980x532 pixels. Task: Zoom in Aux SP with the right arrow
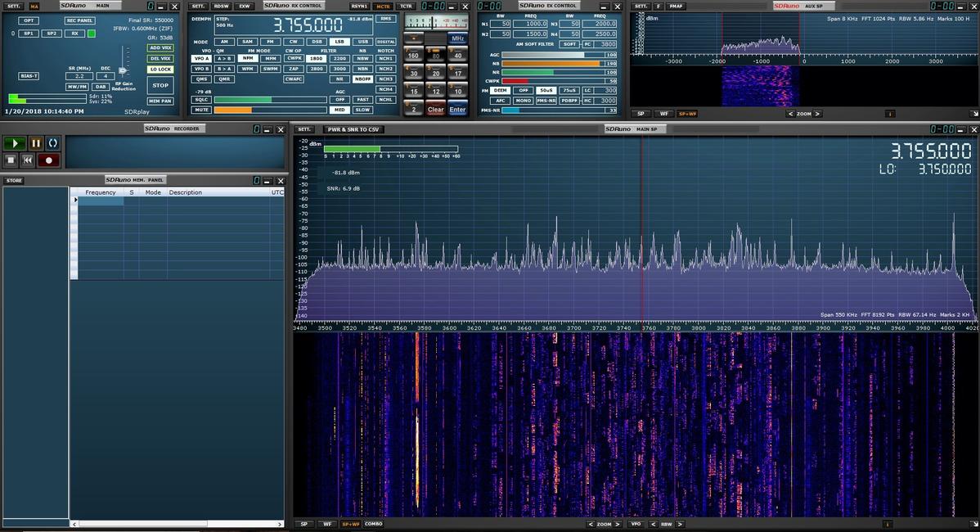click(817, 114)
